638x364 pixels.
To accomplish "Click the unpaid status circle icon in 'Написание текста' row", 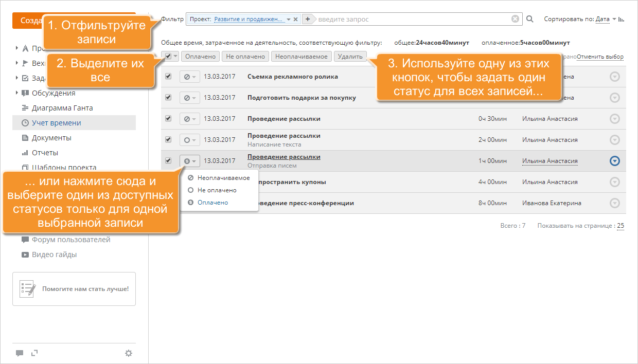I will click(187, 140).
